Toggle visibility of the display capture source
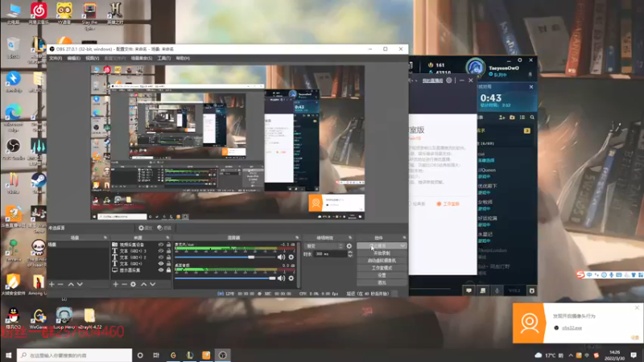 tap(161, 270)
